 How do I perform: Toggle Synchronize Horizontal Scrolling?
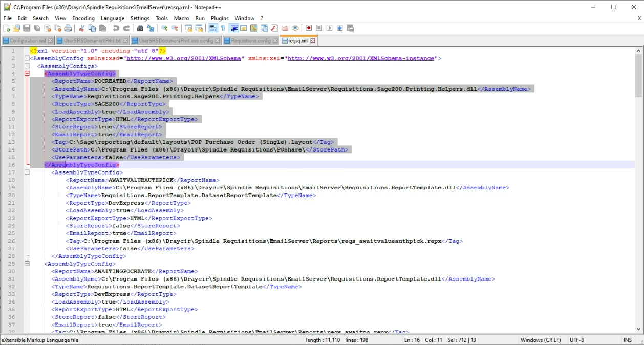[199, 28]
